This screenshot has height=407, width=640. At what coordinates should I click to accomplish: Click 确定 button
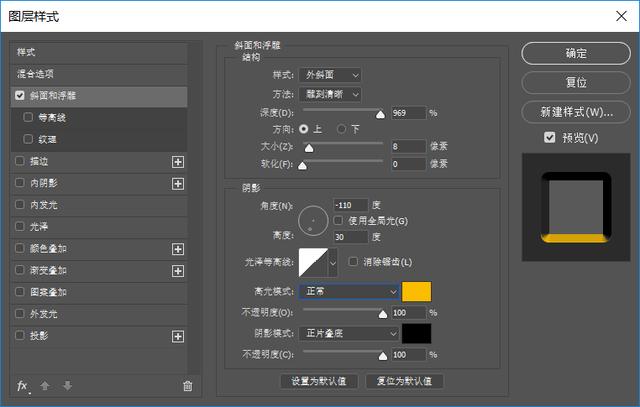pyautogui.click(x=576, y=53)
